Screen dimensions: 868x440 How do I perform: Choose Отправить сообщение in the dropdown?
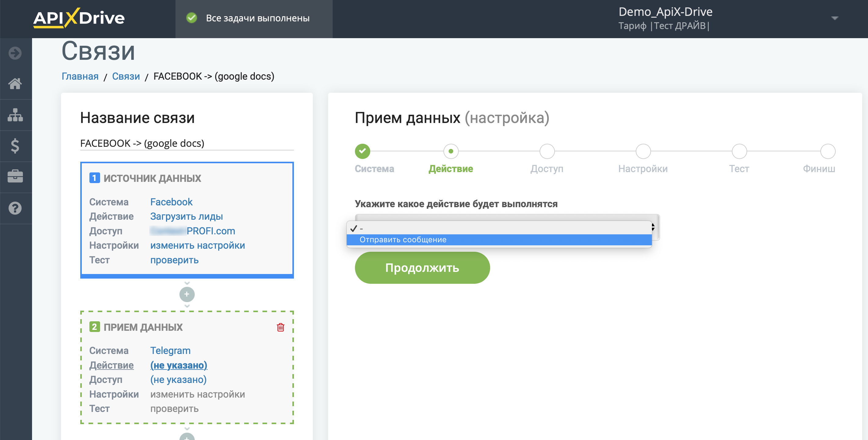pyautogui.click(x=499, y=240)
